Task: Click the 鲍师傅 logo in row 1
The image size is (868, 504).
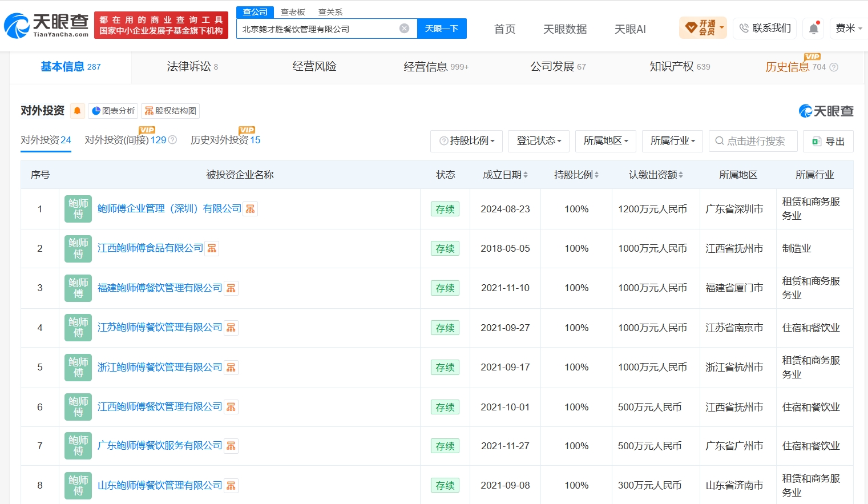Action: point(78,209)
